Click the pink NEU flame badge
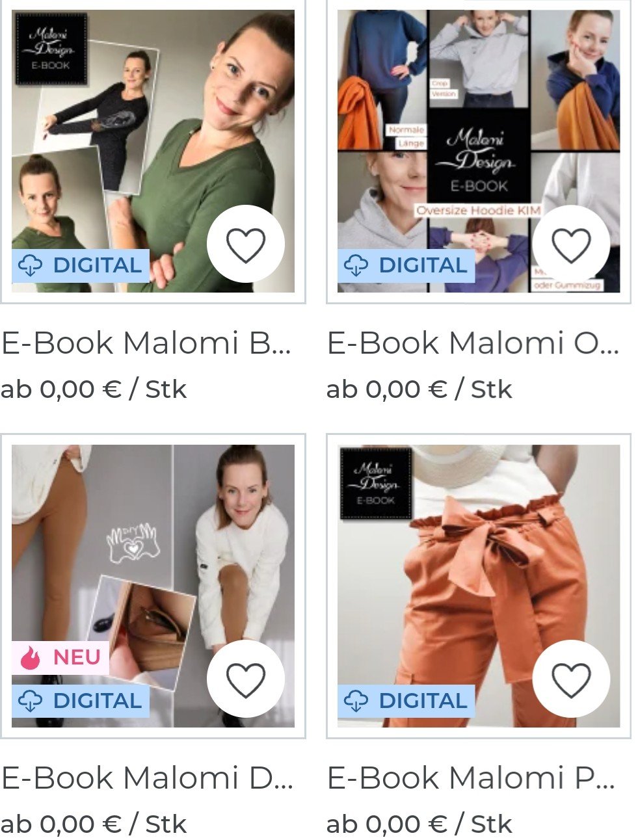Viewport: 638px width, 840px height. tap(60, 657)
